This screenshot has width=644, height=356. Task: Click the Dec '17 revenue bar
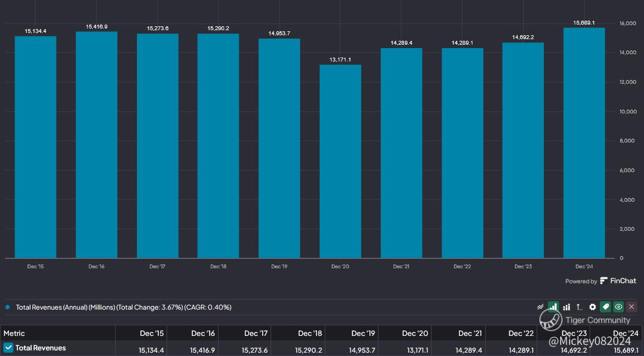[x=158, y=146]
